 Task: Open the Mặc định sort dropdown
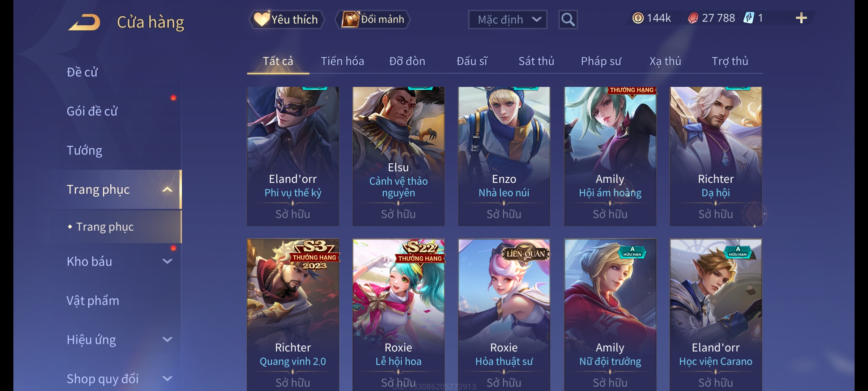coord(507,20)
